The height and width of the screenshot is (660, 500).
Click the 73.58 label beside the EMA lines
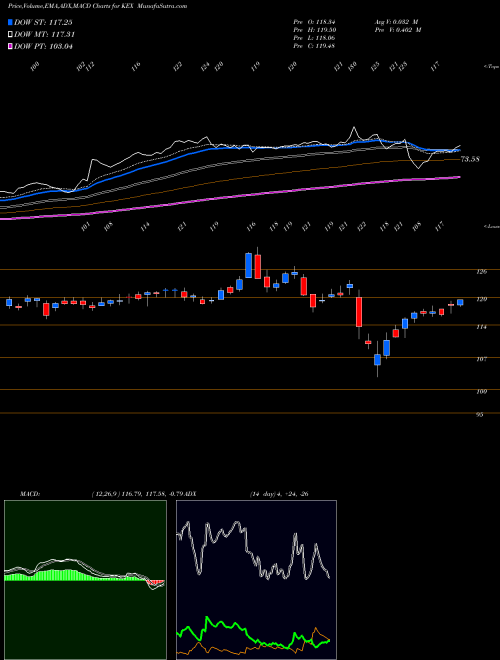pyautogui.click(x=470, y=159)
